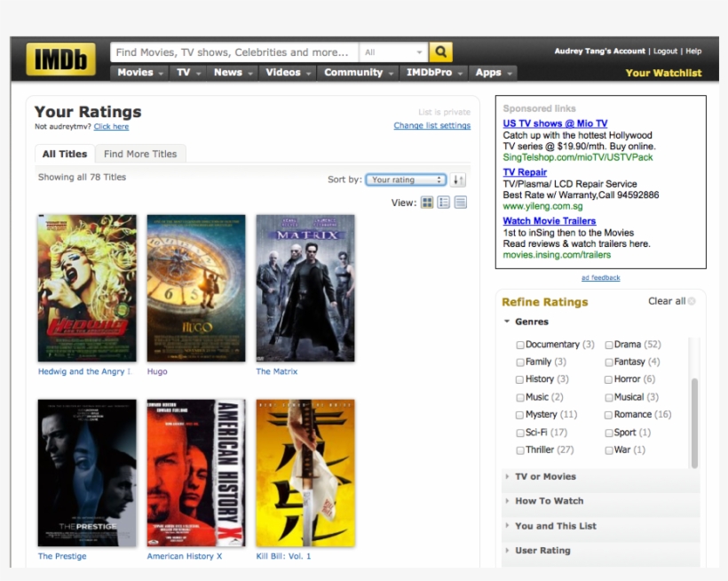Open Audrey Tang's Account link

pyautogui.click(x=599, y=52)
